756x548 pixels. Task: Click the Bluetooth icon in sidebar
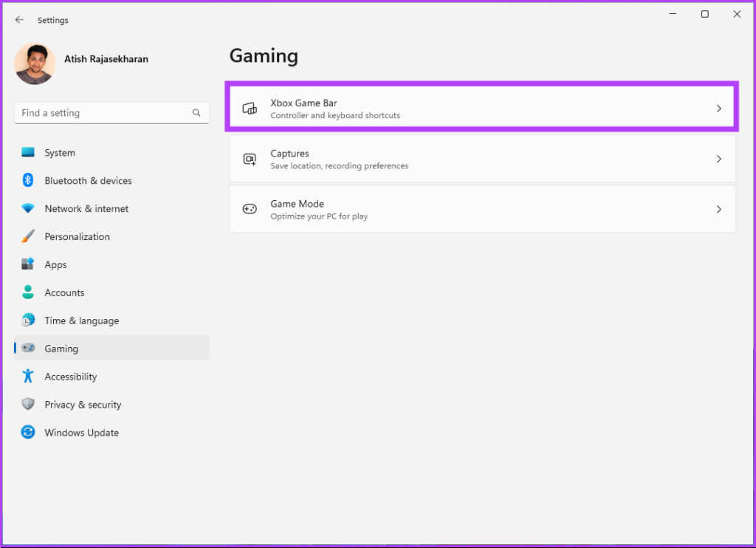point(28,181)
